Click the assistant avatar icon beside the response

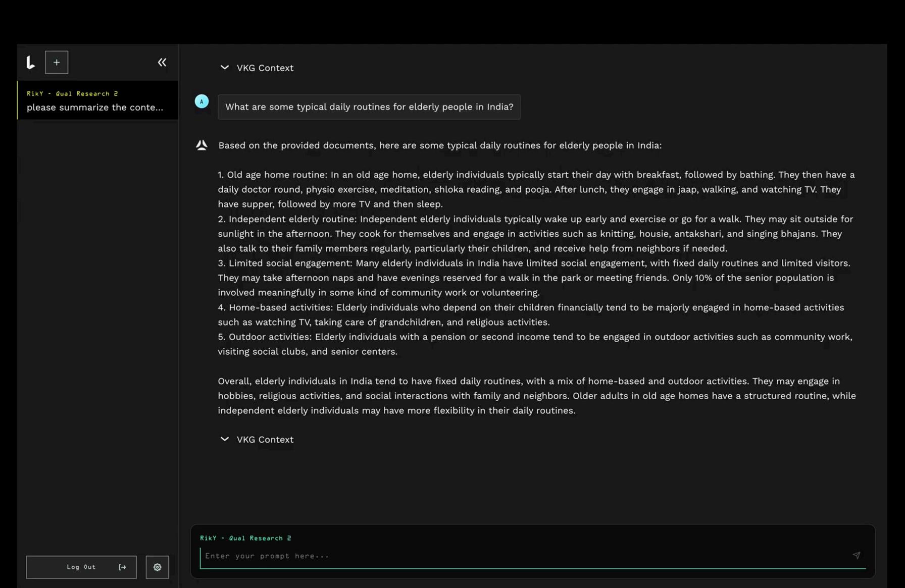(202, 145)
